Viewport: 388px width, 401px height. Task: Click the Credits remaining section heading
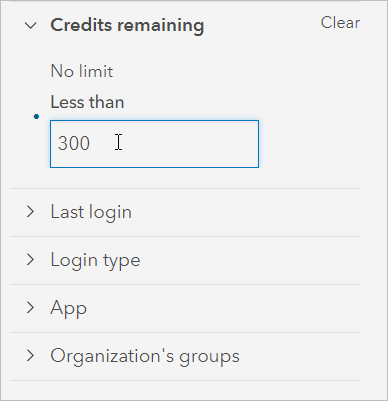click(127, 25)
